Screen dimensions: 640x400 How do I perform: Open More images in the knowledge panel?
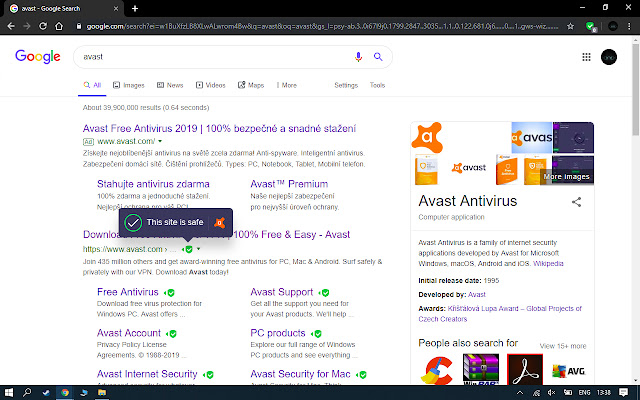coord(567,177)
